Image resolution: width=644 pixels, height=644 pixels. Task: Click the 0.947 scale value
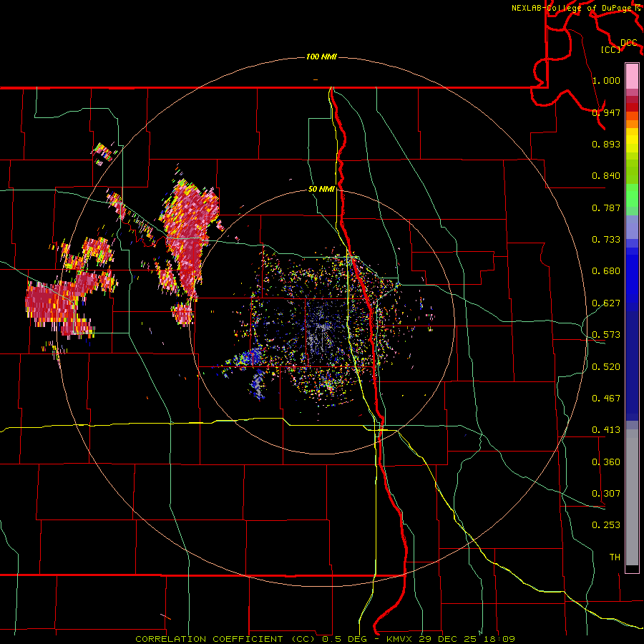[x=606, y=112]
